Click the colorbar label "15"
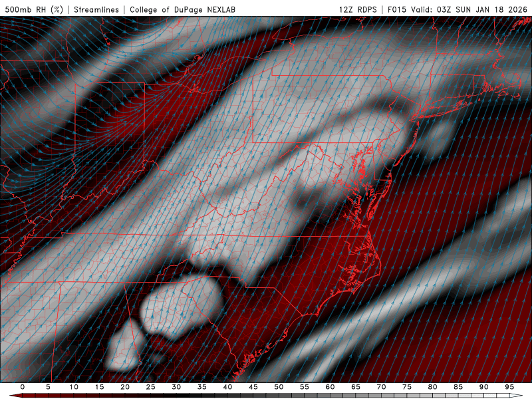 coord(99,387)
